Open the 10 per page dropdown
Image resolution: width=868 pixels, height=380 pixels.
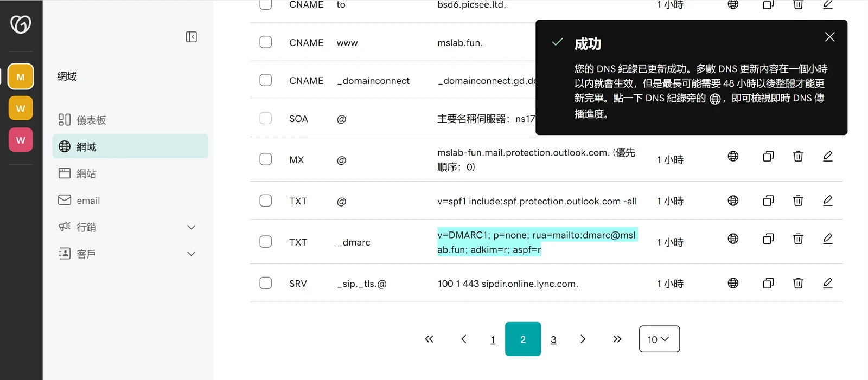tap(659, 339)
